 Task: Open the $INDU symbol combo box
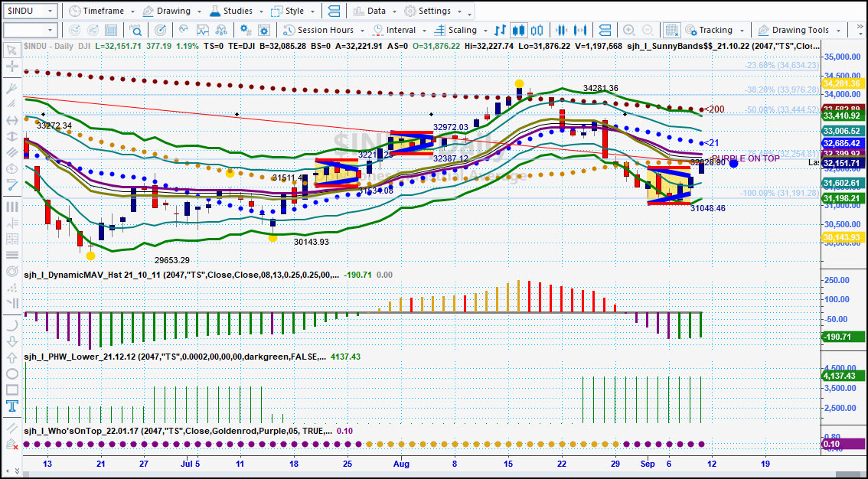[x=30, y=11]
